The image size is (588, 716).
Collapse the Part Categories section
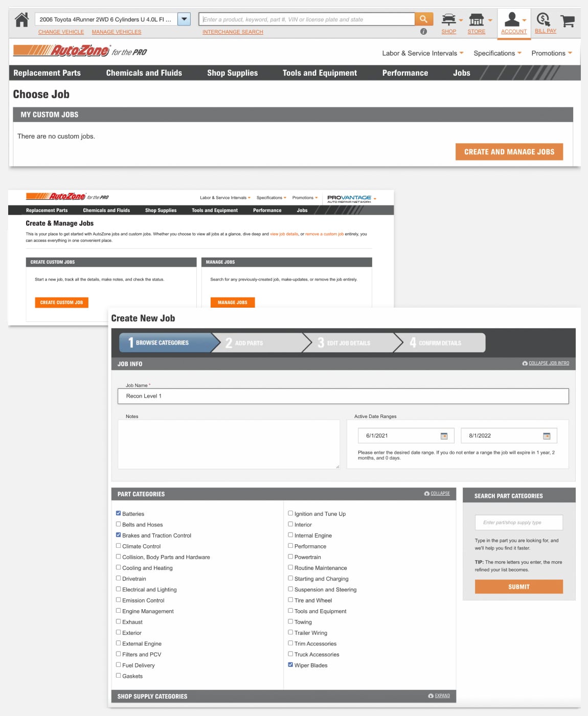(437, 494)
